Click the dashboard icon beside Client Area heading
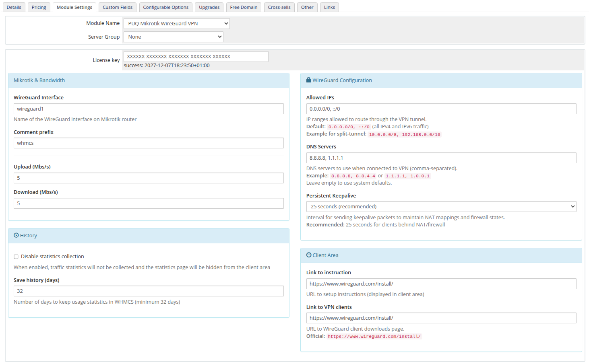 (x=308, y=255)
